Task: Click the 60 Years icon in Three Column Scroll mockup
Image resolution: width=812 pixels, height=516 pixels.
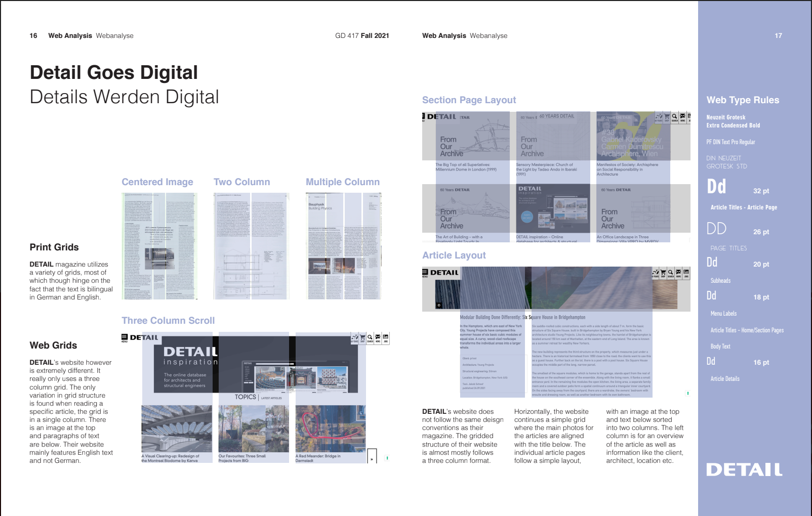Action: (355, 338)
